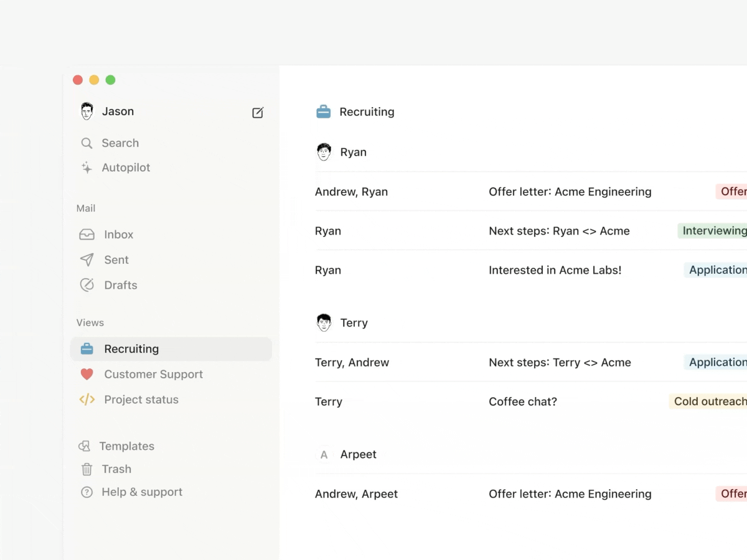747x560 pixels.
Task: Expand the Ryan email group section
Action: [x=342, y=151]
